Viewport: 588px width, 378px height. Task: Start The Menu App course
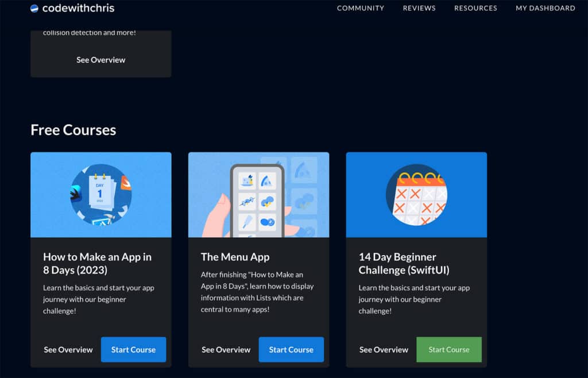[x=291, y=349]
